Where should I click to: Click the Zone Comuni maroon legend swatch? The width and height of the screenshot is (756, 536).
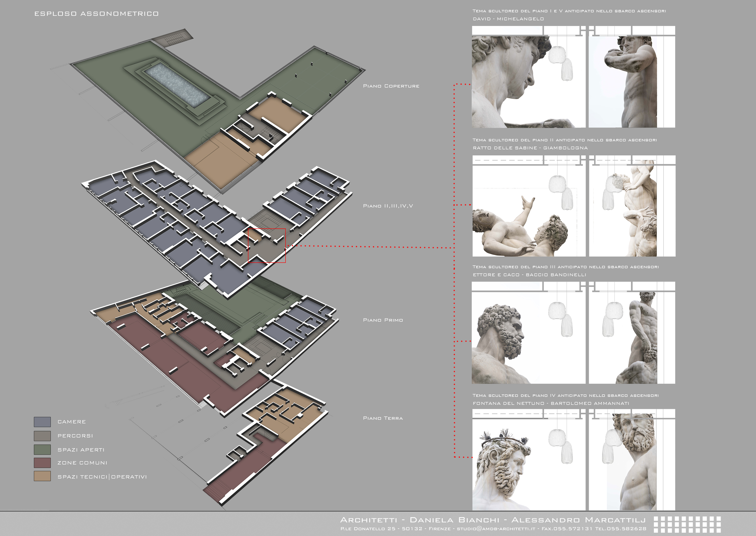[42, 463]
